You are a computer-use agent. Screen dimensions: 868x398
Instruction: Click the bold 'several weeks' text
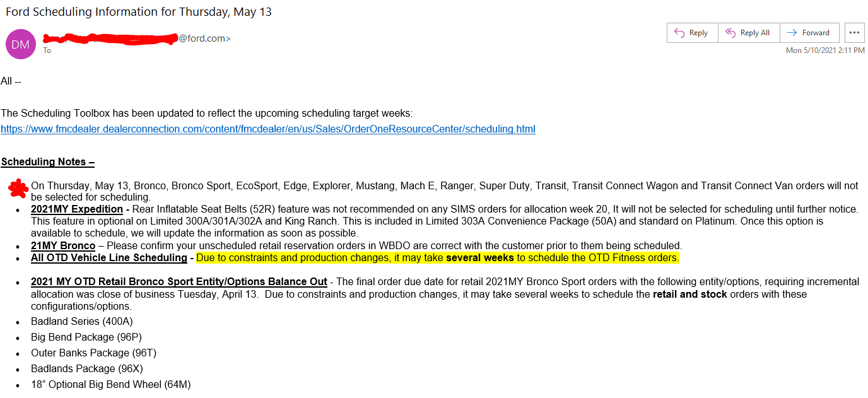pos(480,258)
